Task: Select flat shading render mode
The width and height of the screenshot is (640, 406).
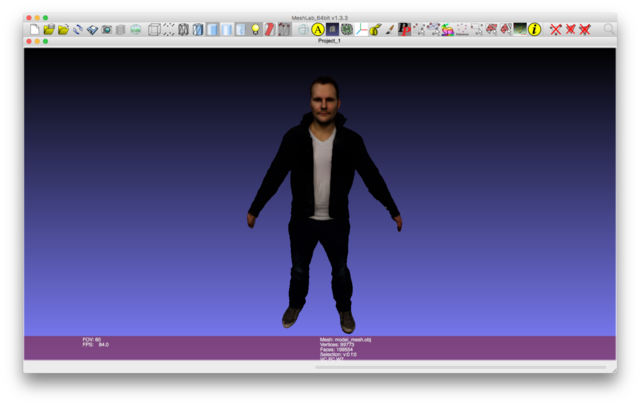Action: coord(227,29)
